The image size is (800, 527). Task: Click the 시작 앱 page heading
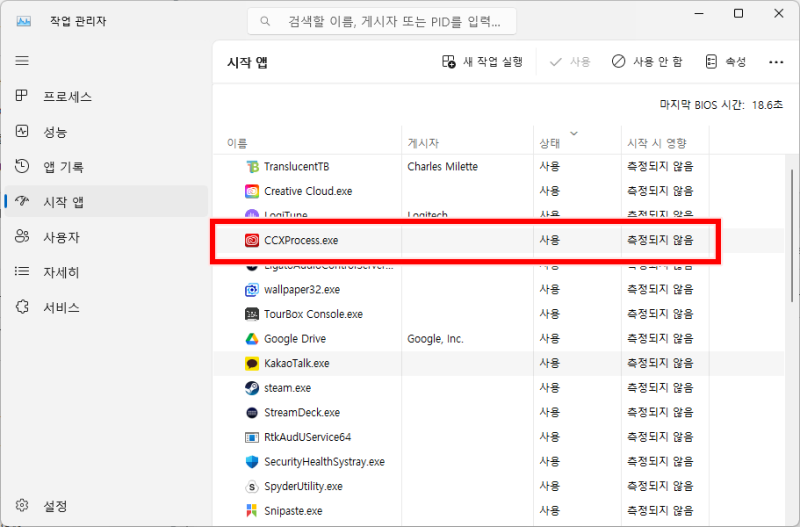pyautogui.click(x=247, y=62)
